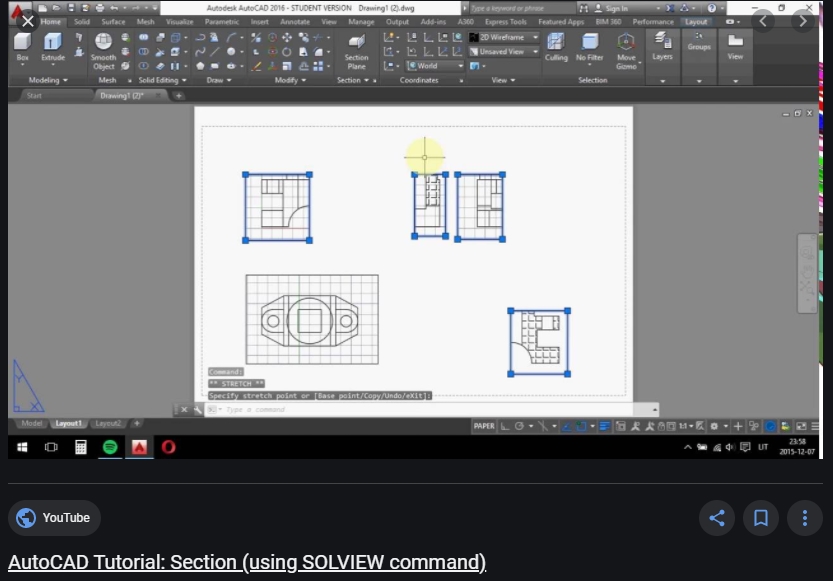Toggle object snap square icon in status bar
The image size is (833, 581).
pos(581,426)
